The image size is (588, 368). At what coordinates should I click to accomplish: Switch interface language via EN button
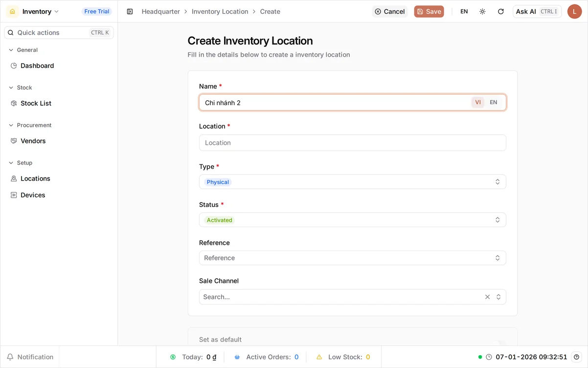(x=464, y=11)
